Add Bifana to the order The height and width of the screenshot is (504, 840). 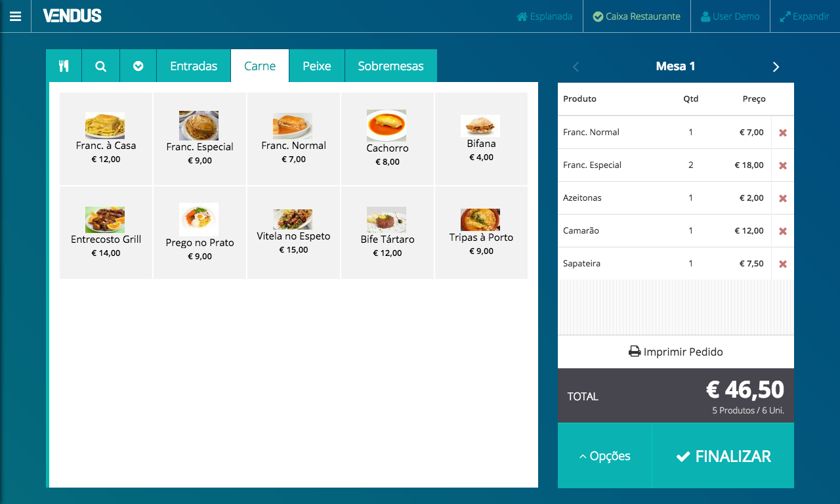[481, 138]
